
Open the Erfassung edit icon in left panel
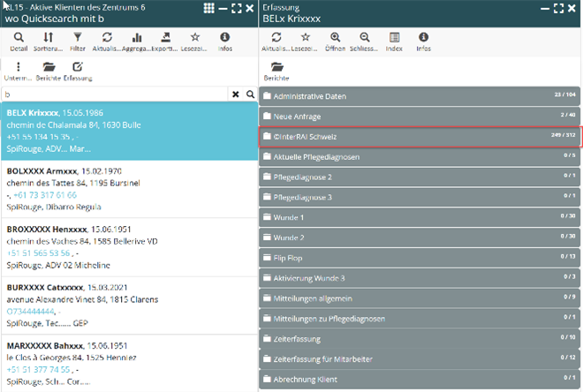78,67
